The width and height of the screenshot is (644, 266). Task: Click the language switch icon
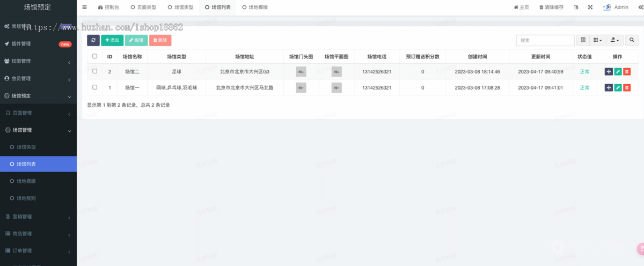[x=576, y=8]
